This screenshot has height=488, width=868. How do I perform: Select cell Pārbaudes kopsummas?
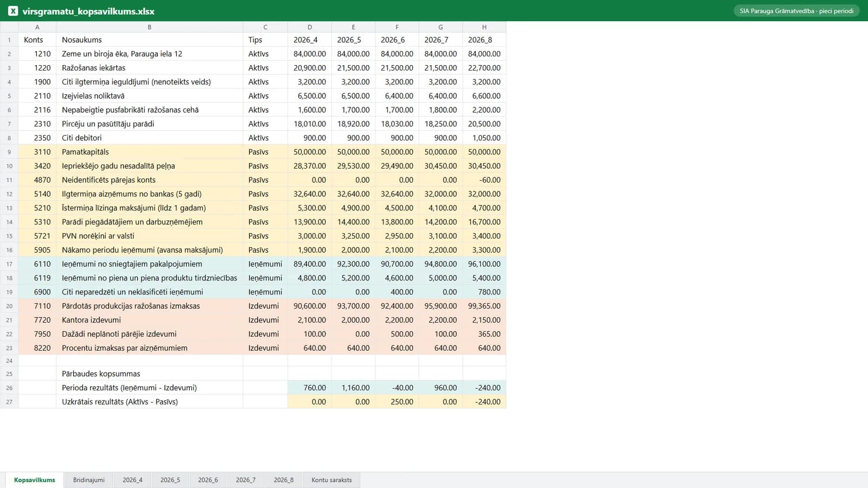(x=150, y=374)
